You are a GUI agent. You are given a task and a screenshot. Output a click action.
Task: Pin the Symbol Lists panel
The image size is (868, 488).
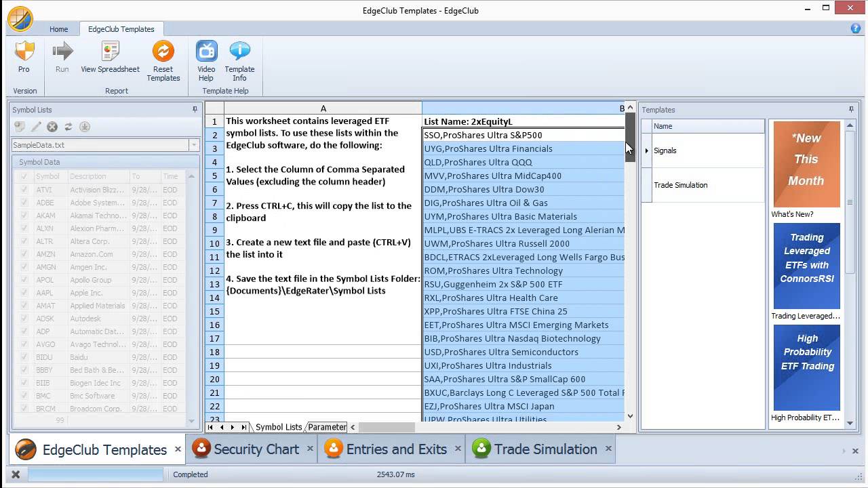[195, 109]
